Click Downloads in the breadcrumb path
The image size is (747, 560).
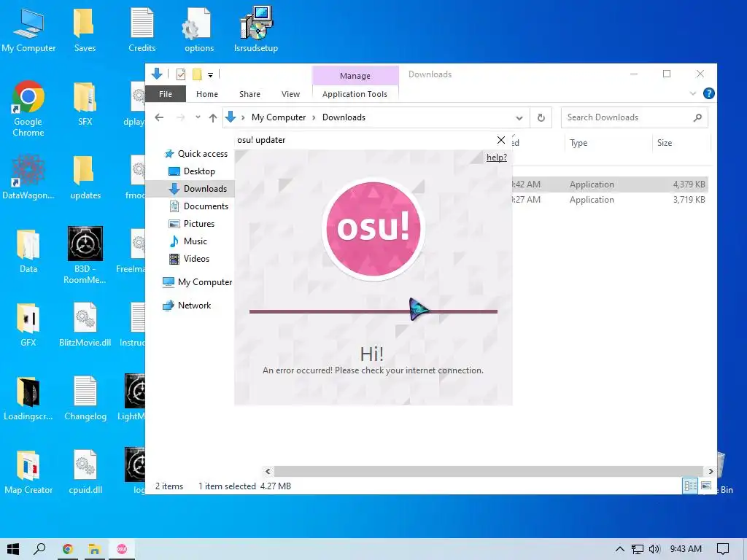click(344, 117)
